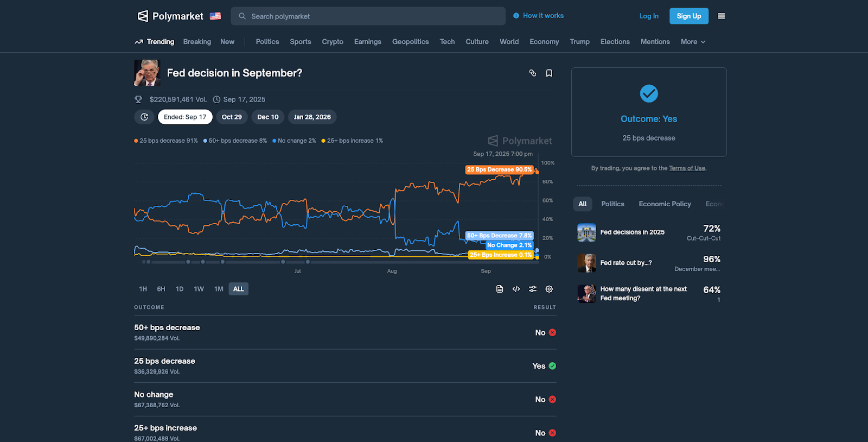
Task: Toggle 50+ bps decrease legend series
Action: (235, 141)
